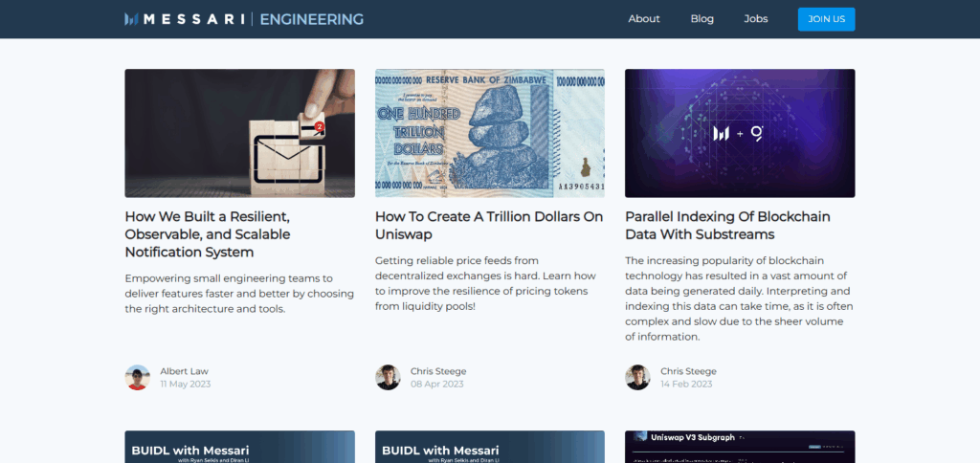Click Chris Steege's avatar under Uniswap article
Viewport: 980px width, 463px height.
click(x=388, y=378)
